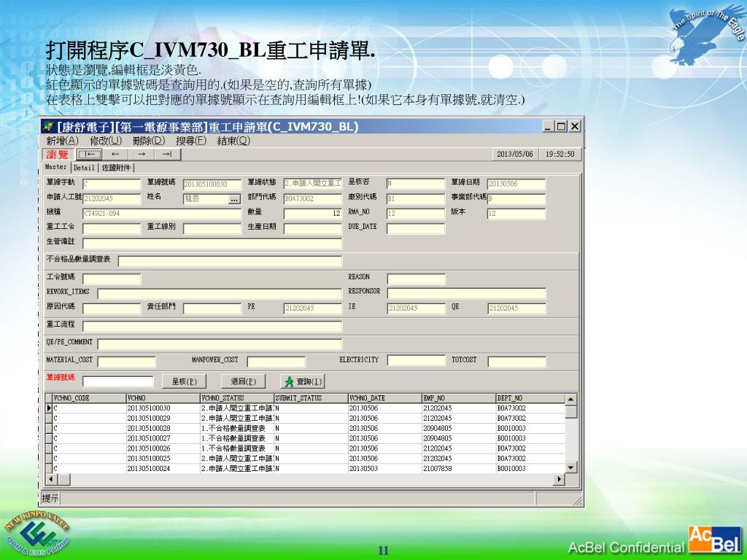
Task: Click the TOTCOST input field
Action: click(516, 362)
